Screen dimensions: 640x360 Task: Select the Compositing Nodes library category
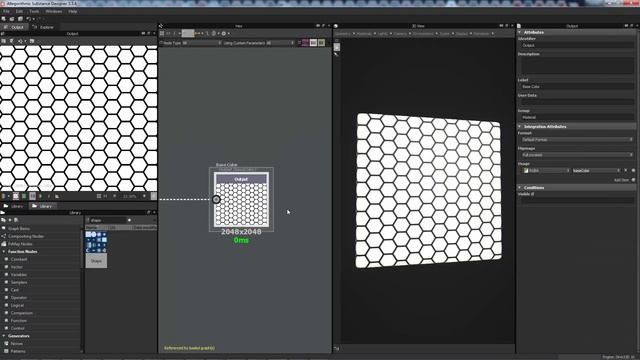click(x=26, y=236)
